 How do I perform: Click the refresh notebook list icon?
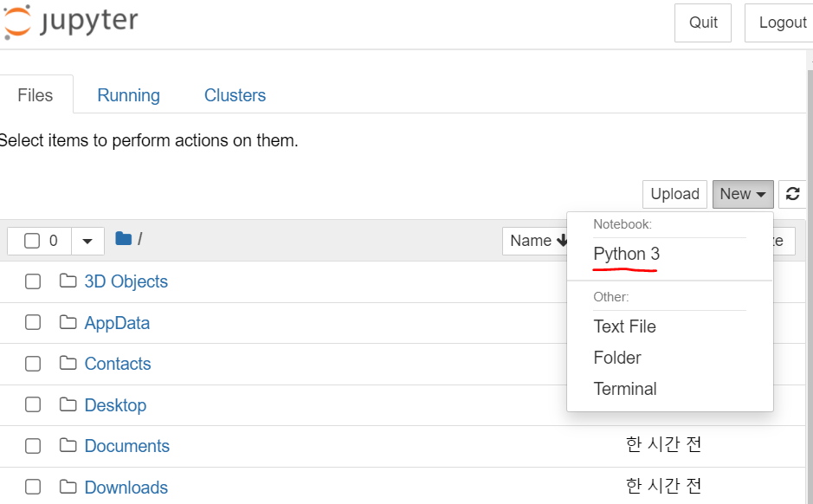792,194
